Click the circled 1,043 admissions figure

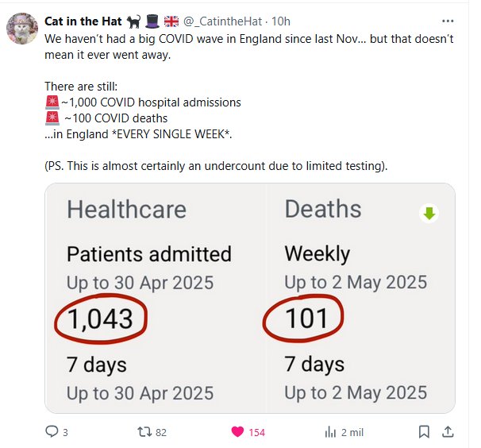pos(100,319)
